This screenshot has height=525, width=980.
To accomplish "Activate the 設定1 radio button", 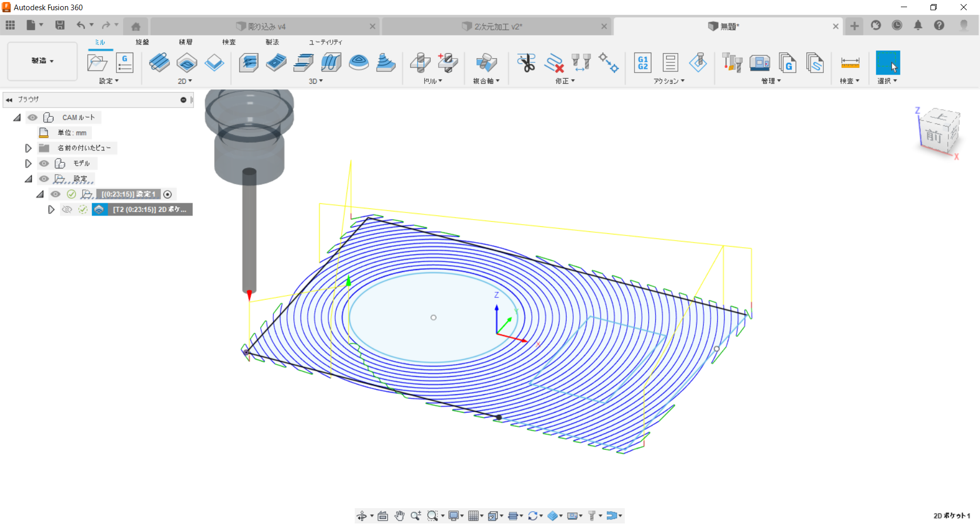I will click(x=167, y=194).
